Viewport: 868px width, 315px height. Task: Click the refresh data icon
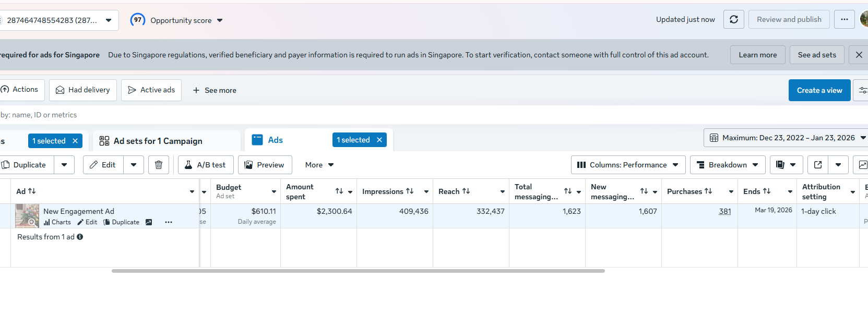[x=733, y=19]
